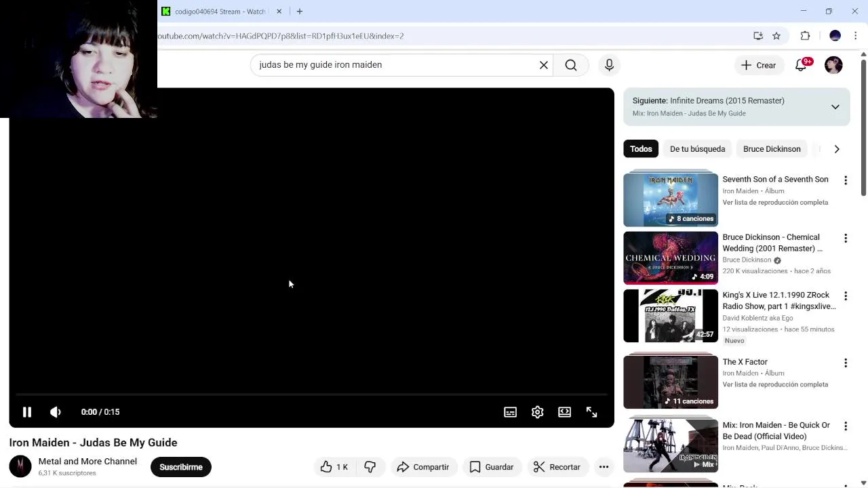The width and height of the screenshot is (868, 488).
Task: Open Seventh Son album title link
Action: (x=775, y=180)
